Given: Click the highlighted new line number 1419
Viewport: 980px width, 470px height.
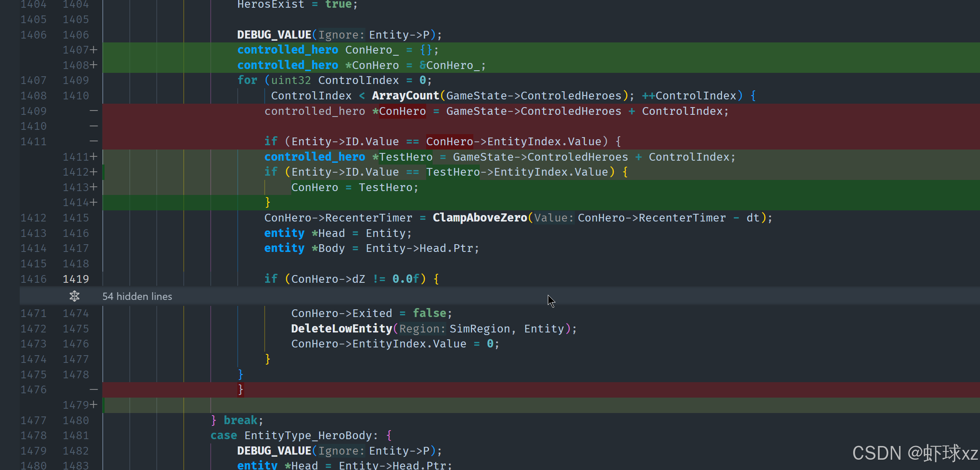Looking at the screenshot, I should [76, 279].
